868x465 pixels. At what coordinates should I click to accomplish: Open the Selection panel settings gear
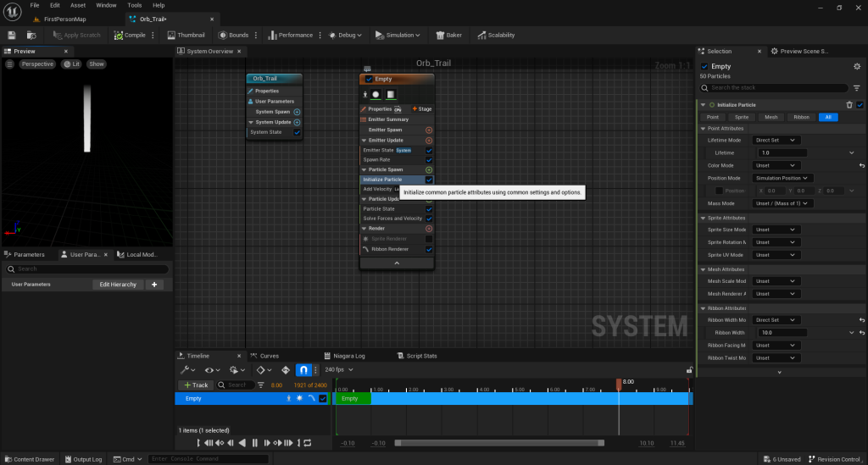pos(857,66)
